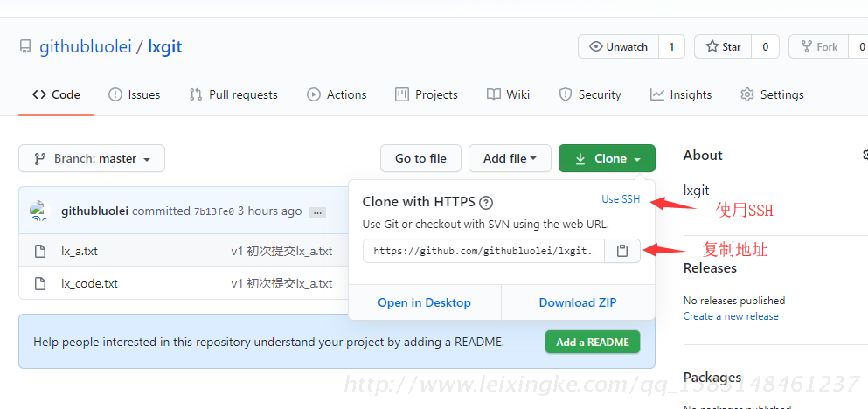Expand the Branch: master dropdown
The height and width of the screenshot is (409, 868).
92,159
